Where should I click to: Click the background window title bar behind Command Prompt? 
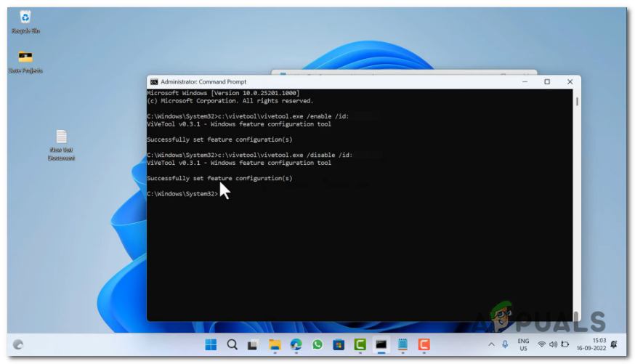404,73
